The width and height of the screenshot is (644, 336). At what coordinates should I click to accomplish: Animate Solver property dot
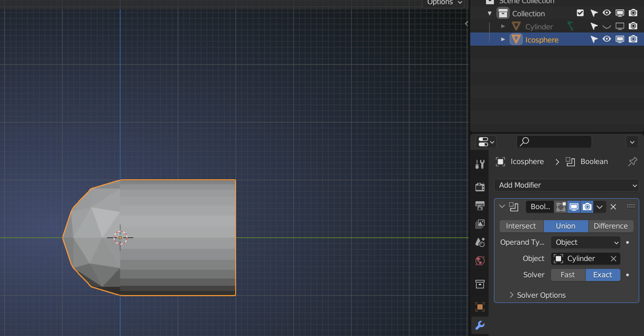628,275
